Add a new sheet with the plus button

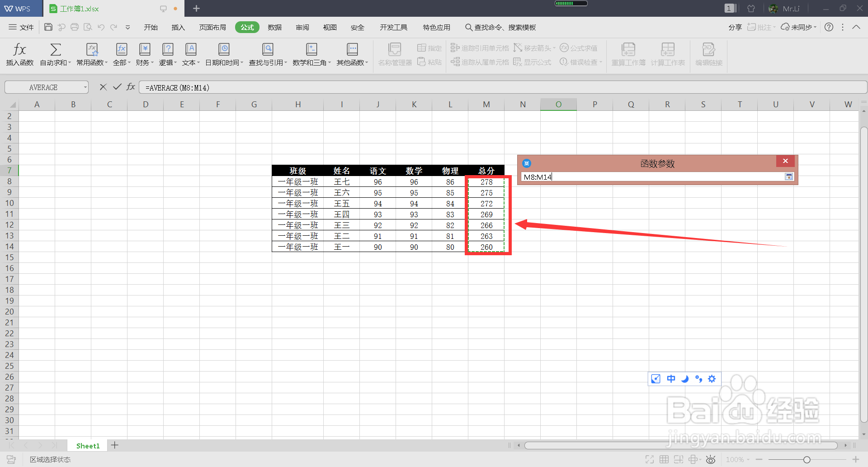click(115, 445)
